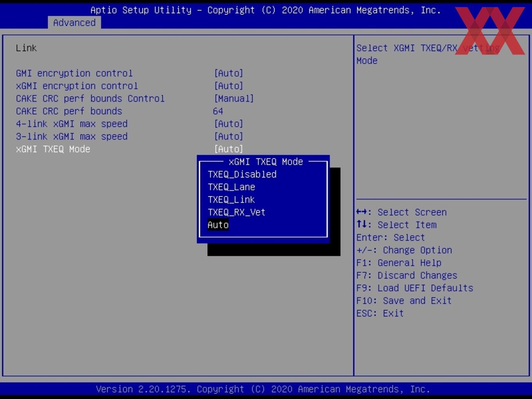
Task: Select TXEQ_Disabled in the popup
Action: pos(242,174)
